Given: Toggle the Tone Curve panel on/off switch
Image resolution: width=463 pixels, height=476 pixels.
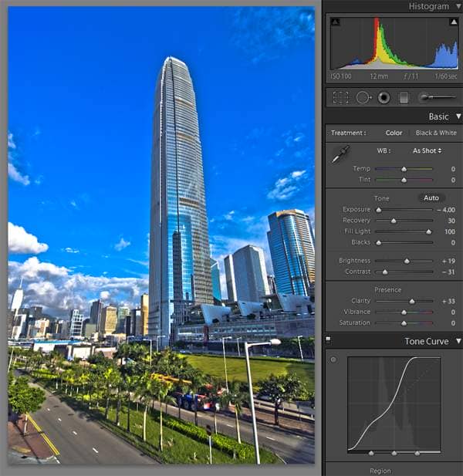Looking at the screenshot, I should [x=328, y=339].
